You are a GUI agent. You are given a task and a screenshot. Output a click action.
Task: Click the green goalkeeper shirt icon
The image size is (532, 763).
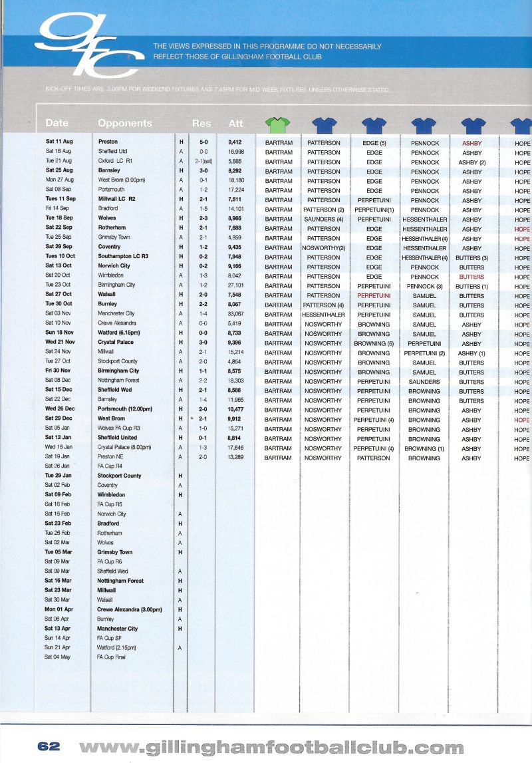click(x=277, y=124)
